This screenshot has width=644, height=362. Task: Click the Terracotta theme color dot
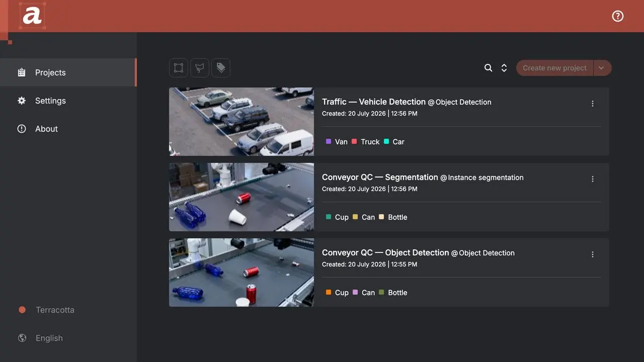(x=22, y=310)
